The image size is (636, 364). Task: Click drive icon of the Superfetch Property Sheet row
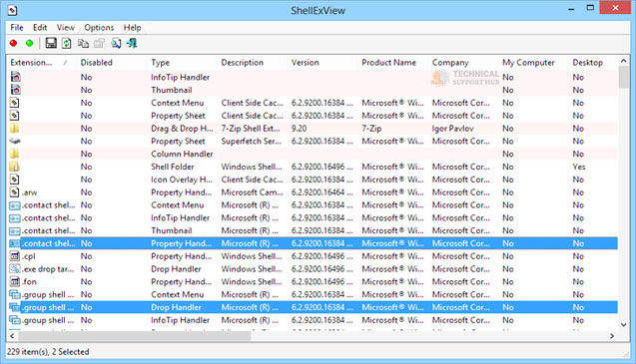tap(15, 141)
